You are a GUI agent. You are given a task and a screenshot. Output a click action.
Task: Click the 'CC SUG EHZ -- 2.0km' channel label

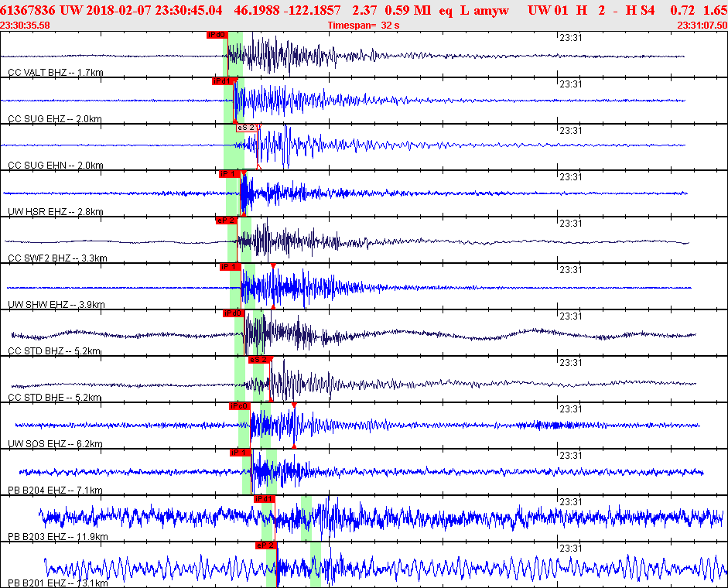[x=55, y=119]
